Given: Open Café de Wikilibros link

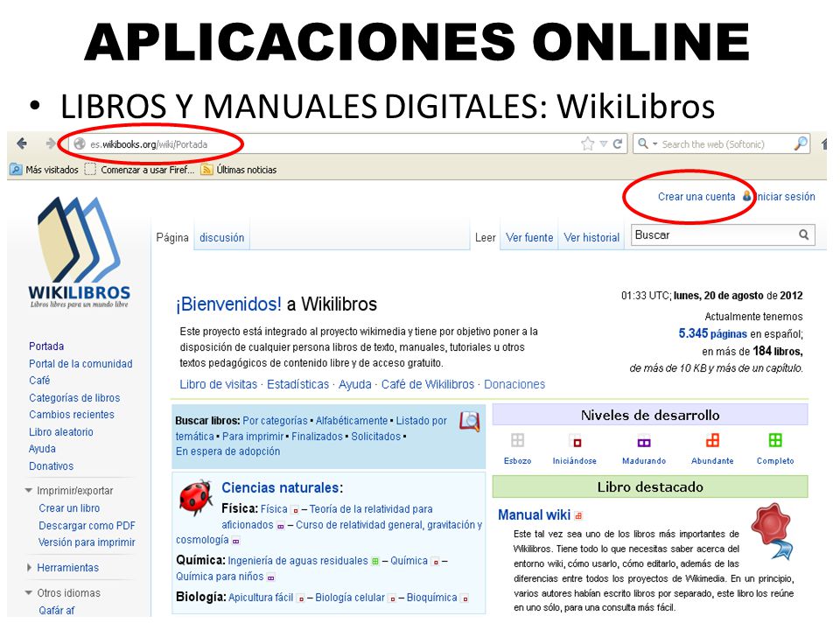Looking at the screenshot, I should pos(428,384).
